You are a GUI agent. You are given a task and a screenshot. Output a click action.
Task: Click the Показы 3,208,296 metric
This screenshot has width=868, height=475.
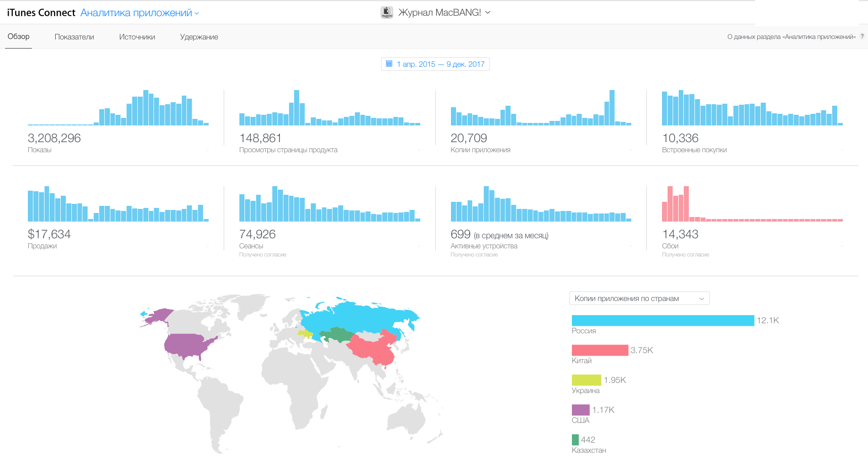coord(54,138)
